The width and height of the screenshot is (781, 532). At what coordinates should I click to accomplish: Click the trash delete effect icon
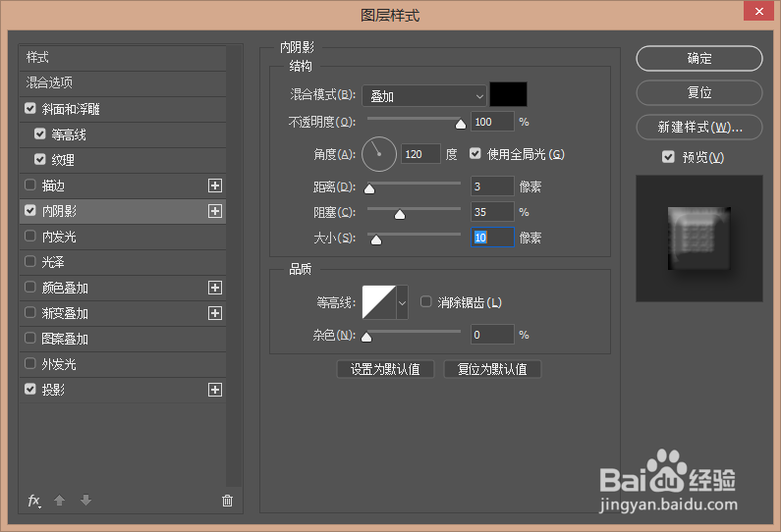click(x=227, y=501)
